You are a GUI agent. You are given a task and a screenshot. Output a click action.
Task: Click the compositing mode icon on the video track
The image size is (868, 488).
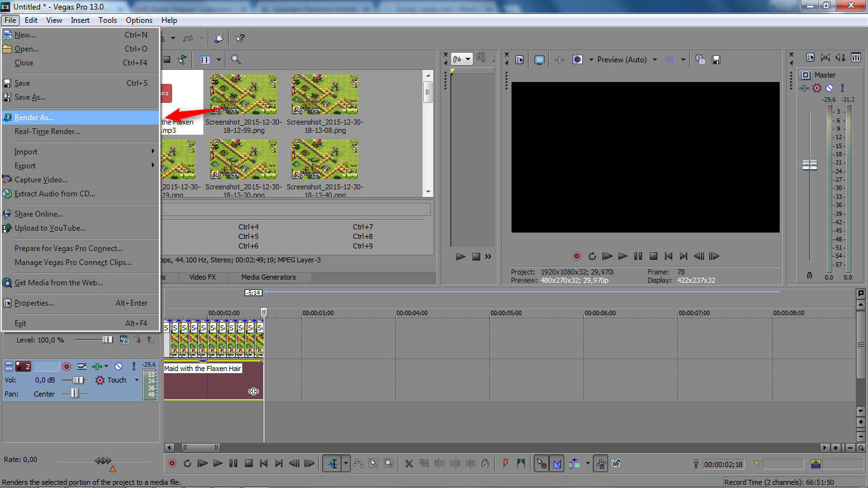[x=124, y=340]
